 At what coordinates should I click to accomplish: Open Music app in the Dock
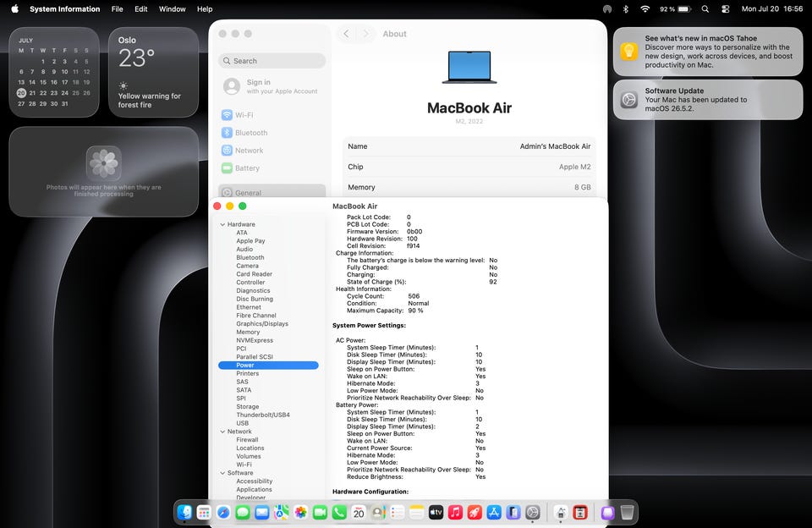click(x=455, y=513)
